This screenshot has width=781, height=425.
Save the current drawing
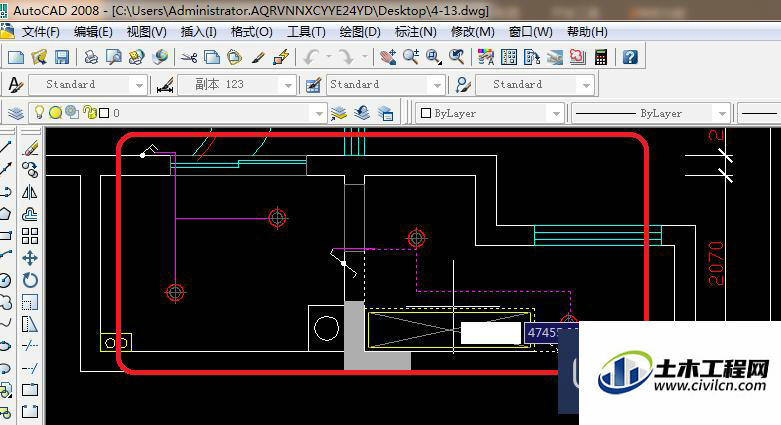coord(62,57)
